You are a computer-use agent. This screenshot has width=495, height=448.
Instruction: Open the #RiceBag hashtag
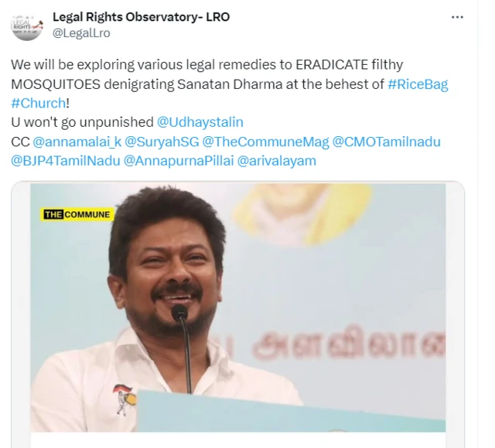tap(418, 84)
